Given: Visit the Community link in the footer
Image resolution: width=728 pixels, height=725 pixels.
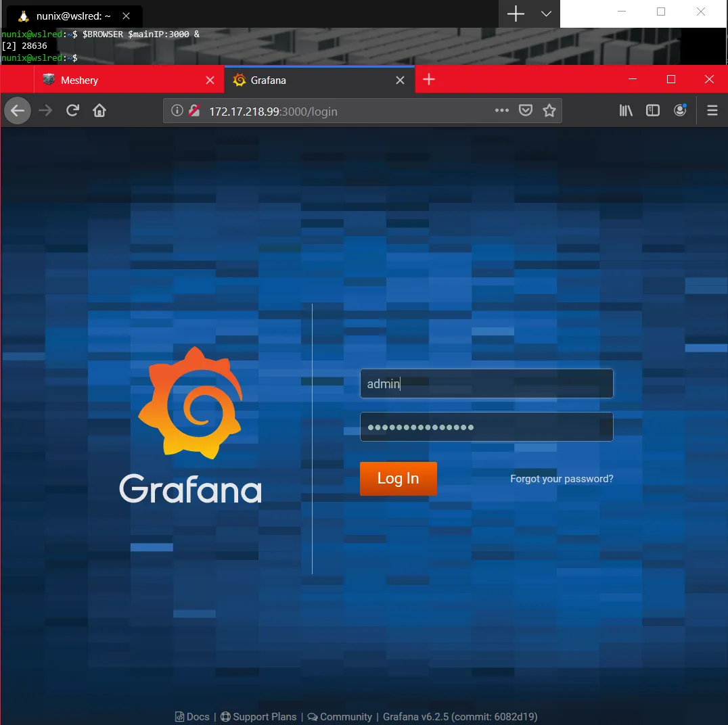Looking at the screenshot, I should coord(345,716).
